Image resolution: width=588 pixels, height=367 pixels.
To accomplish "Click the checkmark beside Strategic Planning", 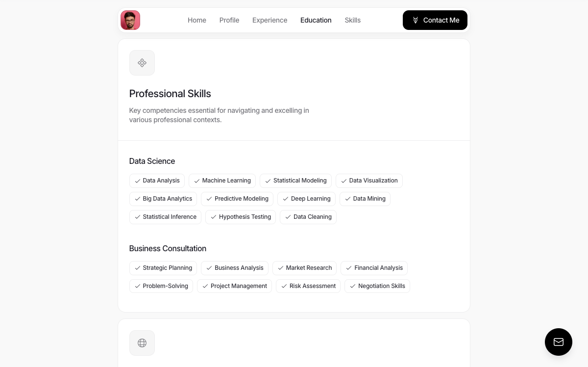I will point(138,268).
